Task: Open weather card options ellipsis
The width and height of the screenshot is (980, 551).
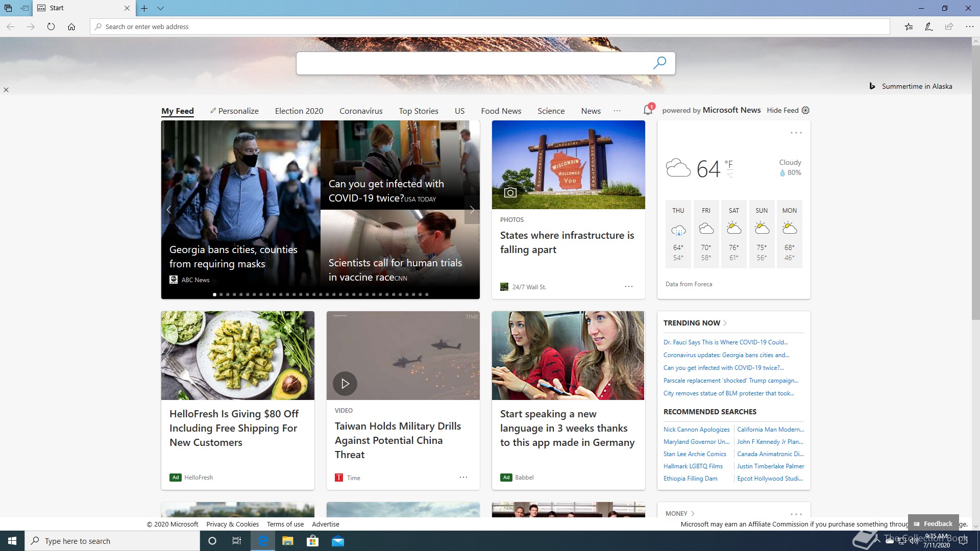Action: coord(796,133)
